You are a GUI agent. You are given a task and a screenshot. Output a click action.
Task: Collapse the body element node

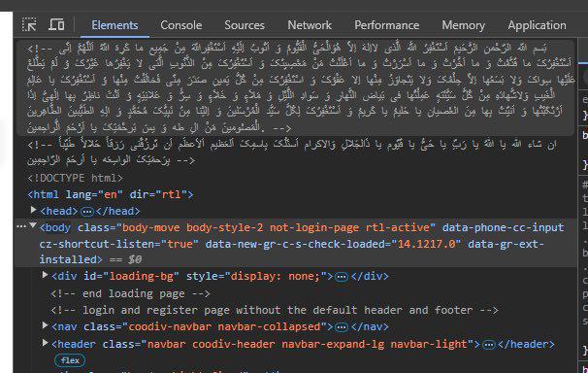point(33,225)
